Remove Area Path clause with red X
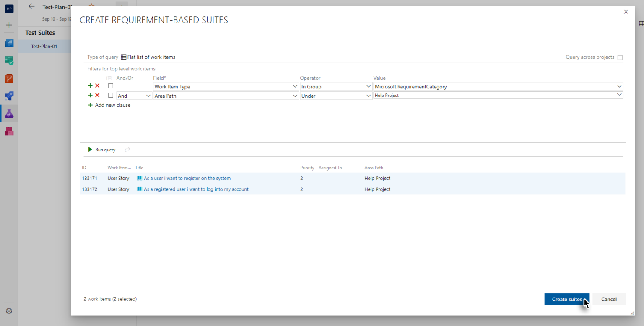 coord(97,95)
